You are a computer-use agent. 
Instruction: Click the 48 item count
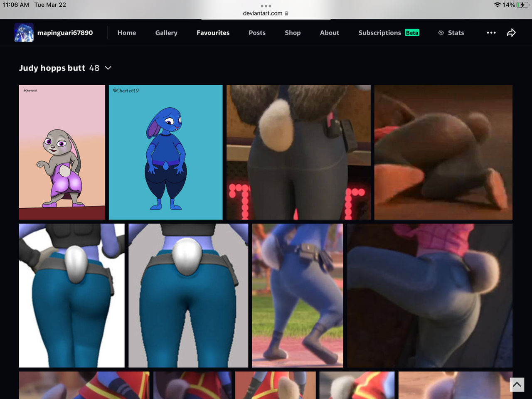(x=94, y=68)
